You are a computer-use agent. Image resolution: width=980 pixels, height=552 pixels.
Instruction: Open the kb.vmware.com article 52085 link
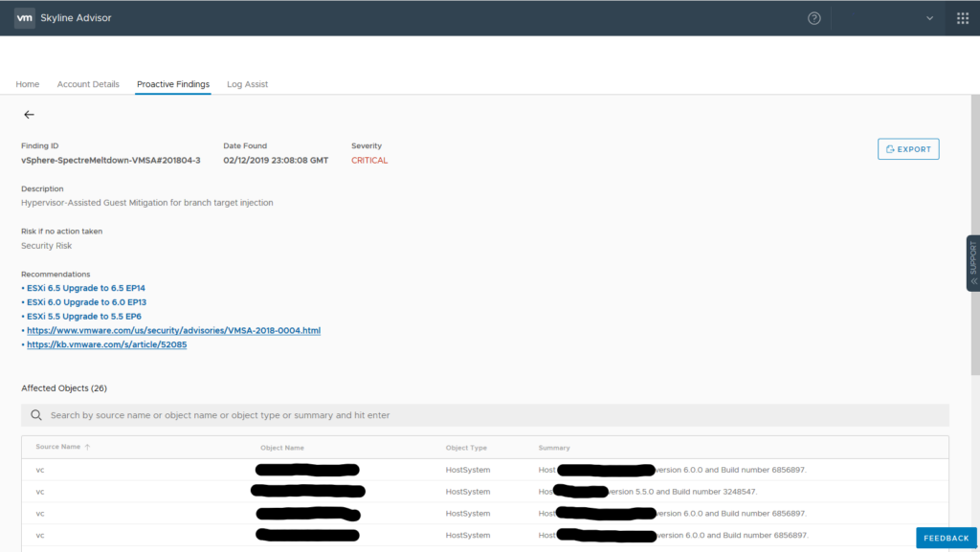click(107, 344)
